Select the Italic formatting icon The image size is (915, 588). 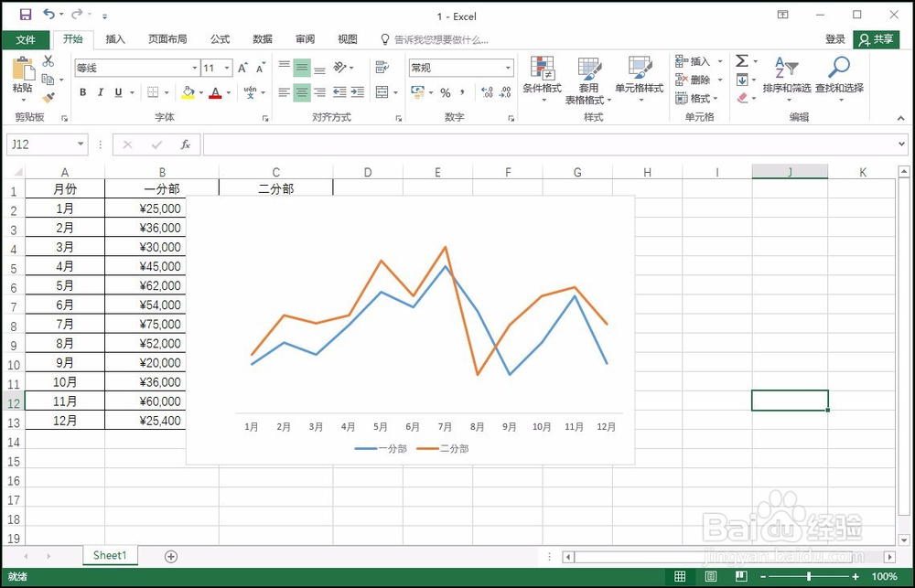(101, 91)
